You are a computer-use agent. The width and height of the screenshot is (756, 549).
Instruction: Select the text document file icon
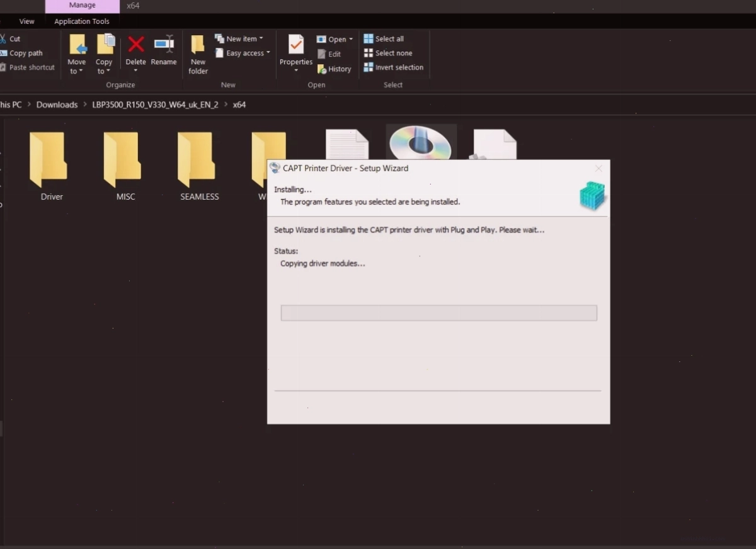[346, 144]
